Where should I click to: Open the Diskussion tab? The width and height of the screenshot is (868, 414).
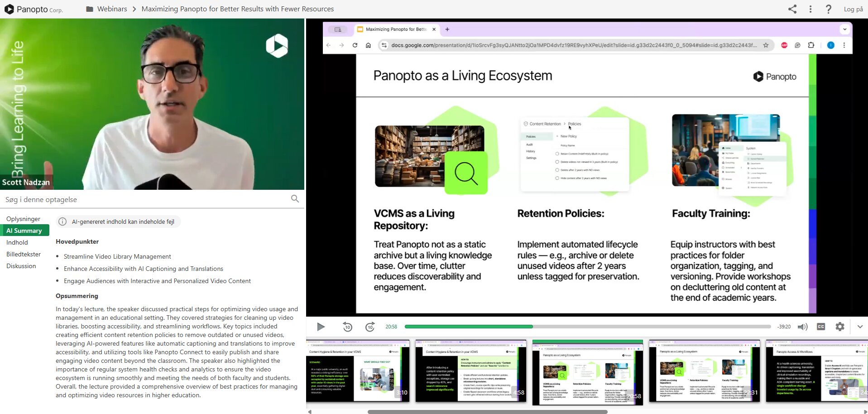click(21, 266)
